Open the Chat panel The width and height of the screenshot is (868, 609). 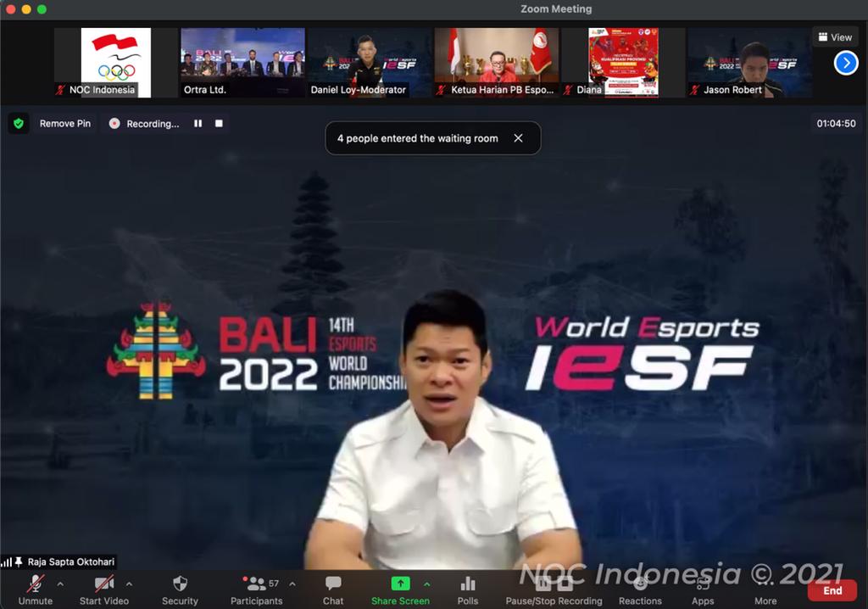(x=332, y=589)
